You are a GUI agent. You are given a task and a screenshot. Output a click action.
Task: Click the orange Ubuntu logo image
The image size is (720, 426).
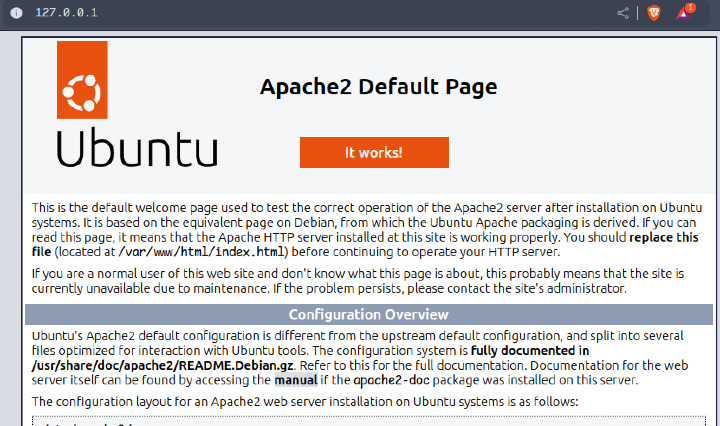pos(82,80)
